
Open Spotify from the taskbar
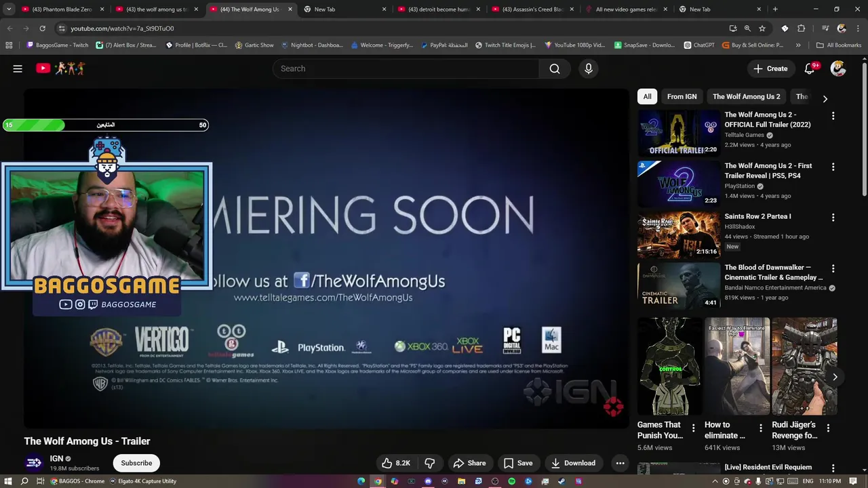511,481
